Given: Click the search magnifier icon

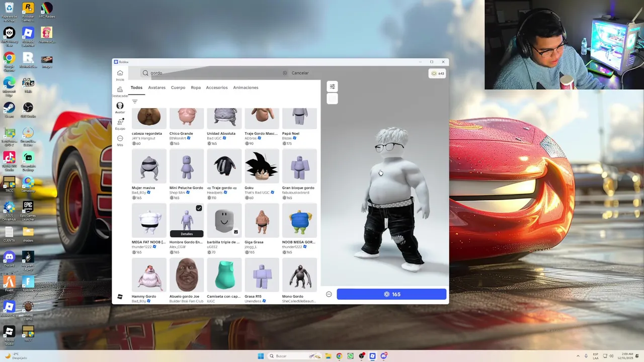Looking at the screenshot, I should pos(145,73).
